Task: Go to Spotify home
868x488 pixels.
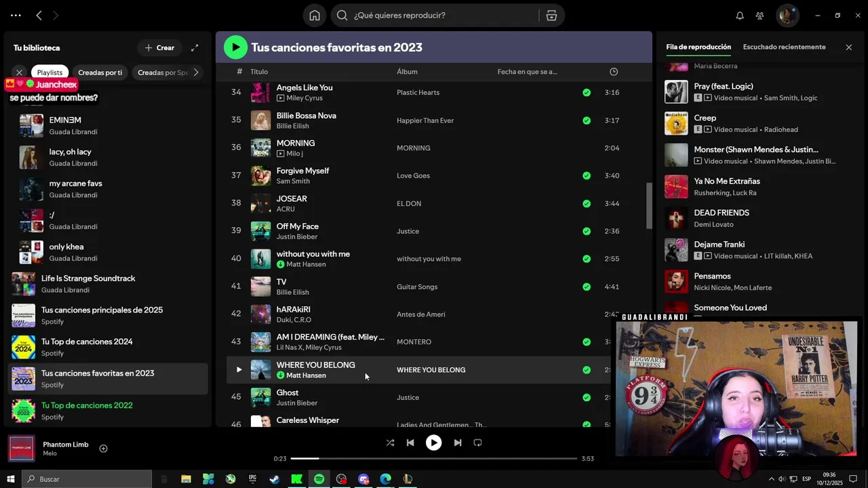Action: coord(315,16)
